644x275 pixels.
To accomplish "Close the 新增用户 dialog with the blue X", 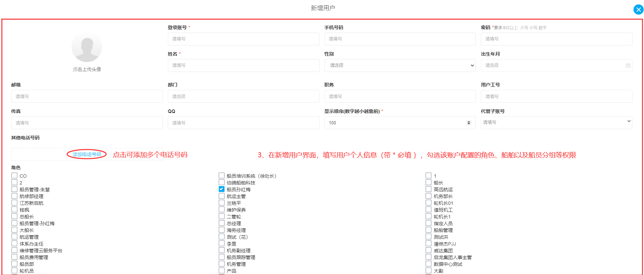I will point(638,9).
